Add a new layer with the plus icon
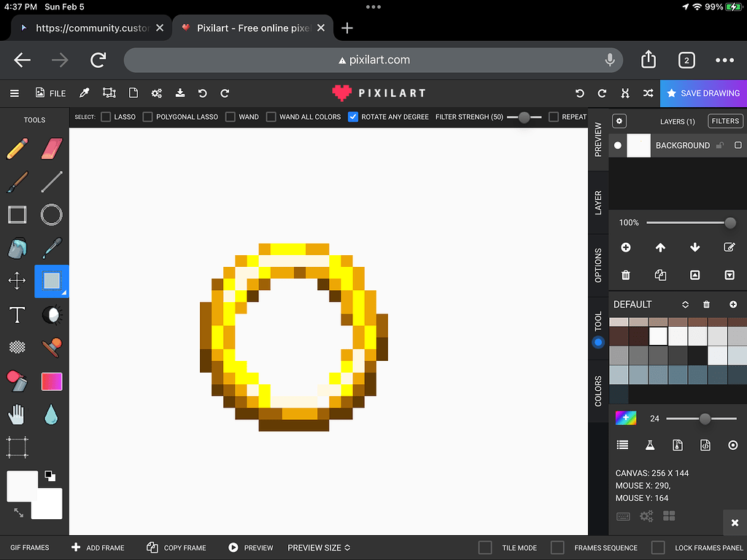 [625, 247]
